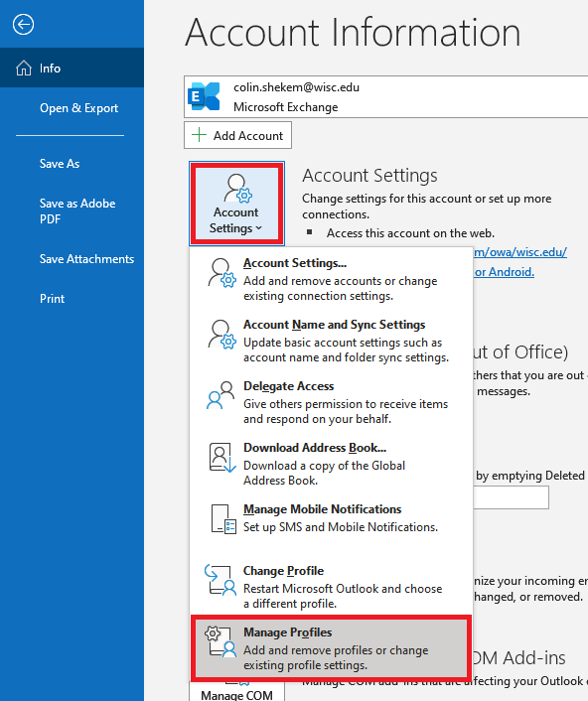This screenshot has width=588, height=701.
Task: Select the Info home icon
Action: 24,69
